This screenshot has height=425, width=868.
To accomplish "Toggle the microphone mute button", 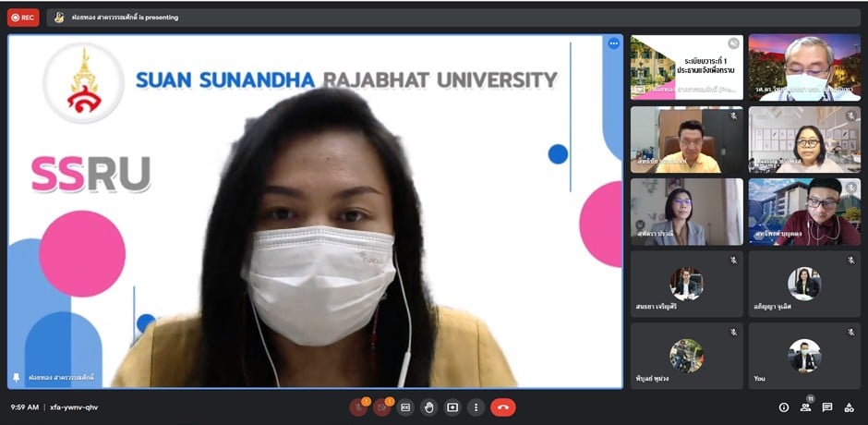I will [x=358, y=407].
